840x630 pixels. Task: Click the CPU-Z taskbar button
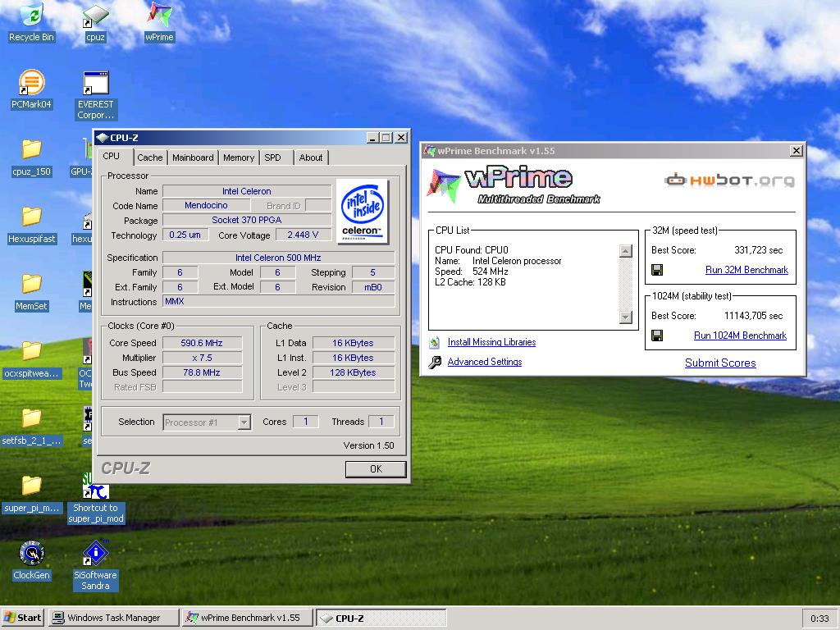point(381,618)
